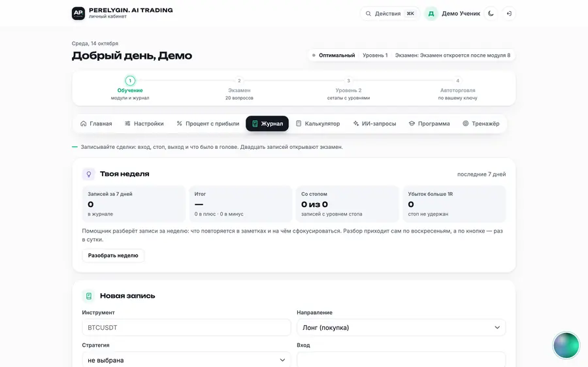Screen dimensions: 588x367
Task: Click step 1 circle Обучение
Action: pos(130,80)
